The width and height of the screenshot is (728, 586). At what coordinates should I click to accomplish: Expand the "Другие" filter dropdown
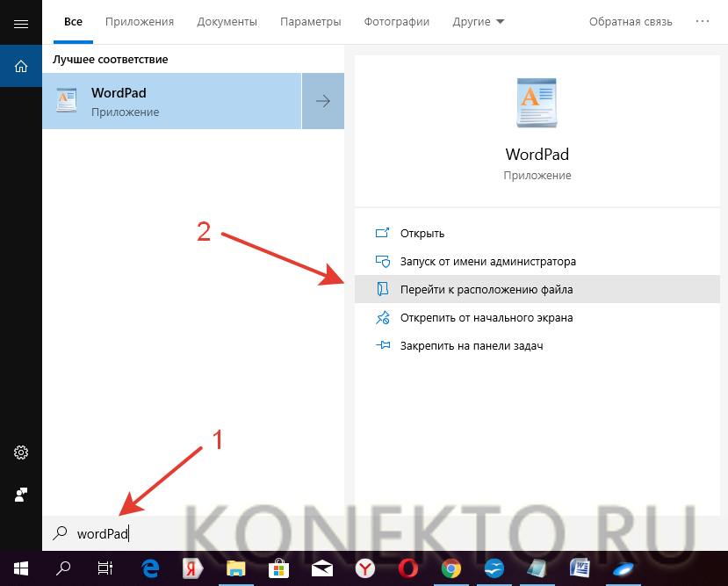pyautogui.click(x=478, y=21)
